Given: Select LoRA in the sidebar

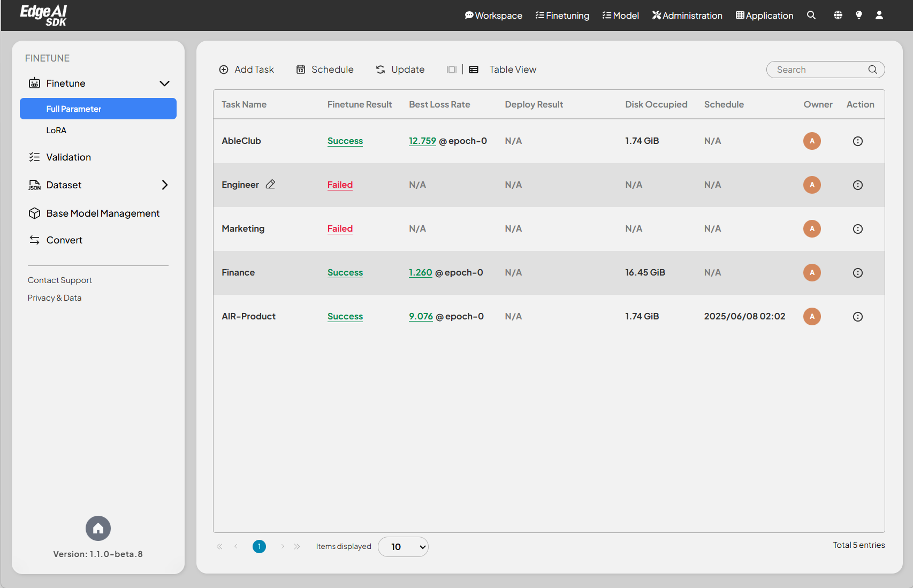Looking at the screenshot, I should point(56,131).
